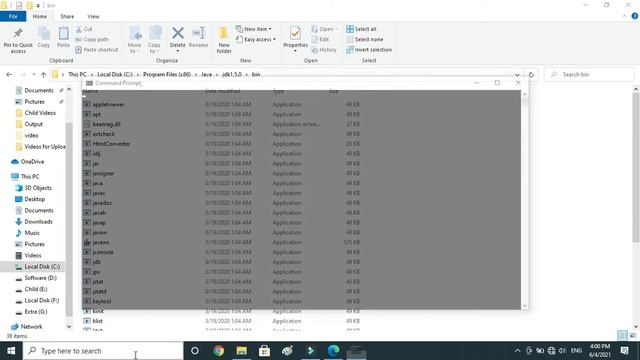Select the javac file row

(222, 193)
